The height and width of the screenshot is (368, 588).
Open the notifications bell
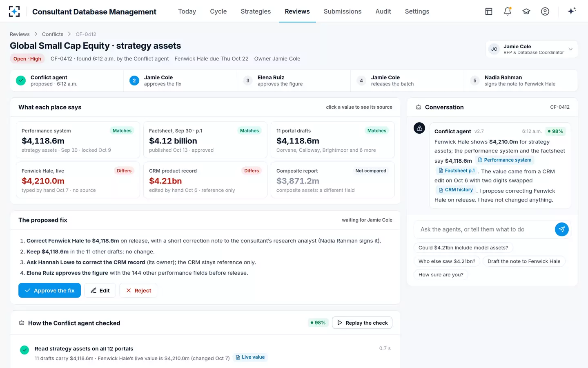[x=508, y=11]
